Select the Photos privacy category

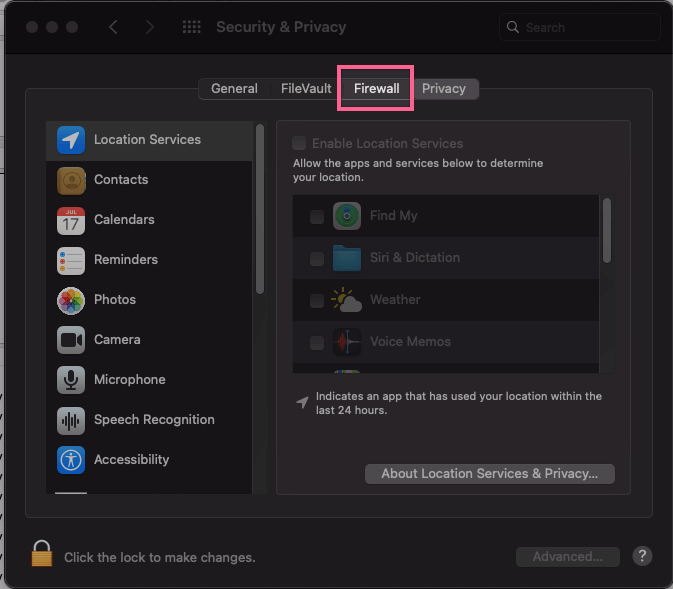(x=149, y=300)
